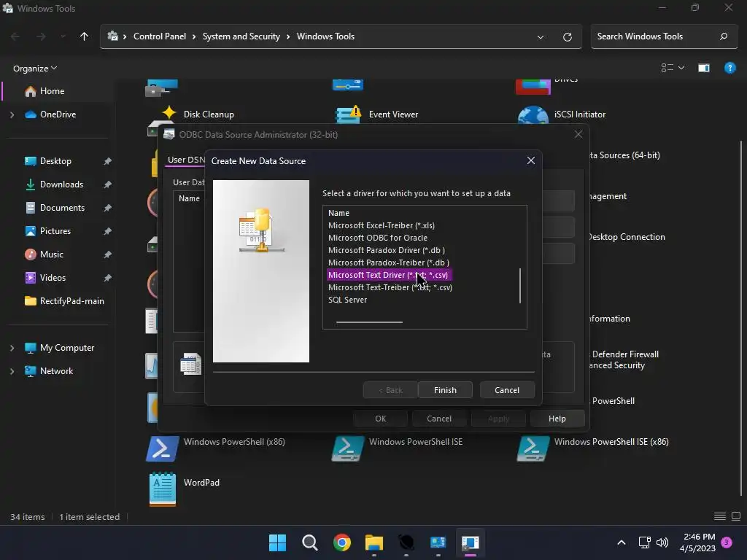Click System and Security breadcrumb
Screen dimensions: 747x560
click(241, 36)
